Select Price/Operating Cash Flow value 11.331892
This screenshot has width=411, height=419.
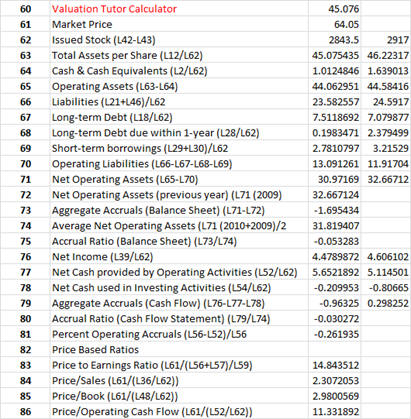pyautogui.click(x=335, y=412)
